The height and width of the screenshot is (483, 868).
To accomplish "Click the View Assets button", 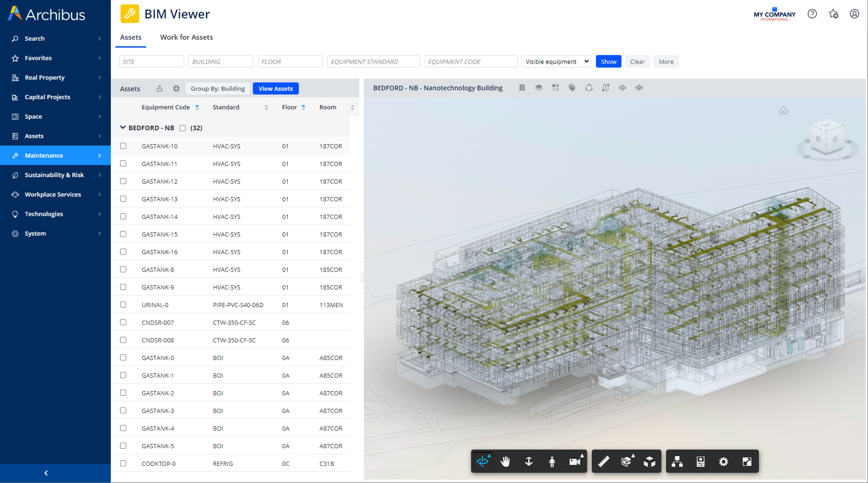I will coord(276,88).
